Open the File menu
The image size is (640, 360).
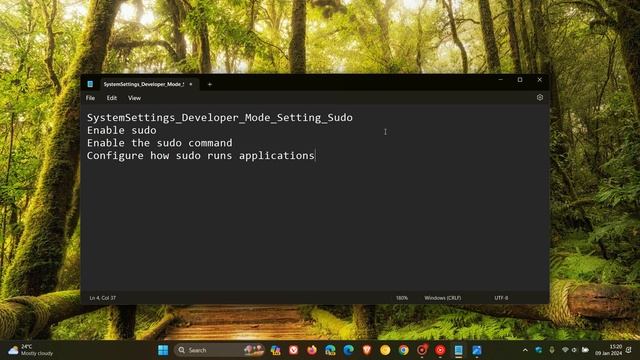(x=90, y=98)
